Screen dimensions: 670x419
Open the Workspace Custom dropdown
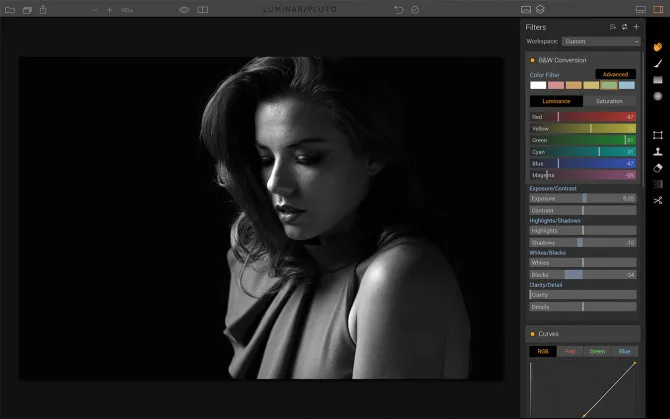click(x=600, y=42)
